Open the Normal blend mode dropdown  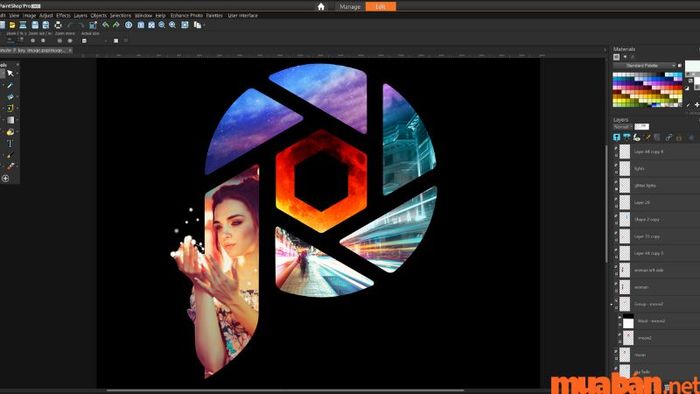pyautogui.click(x=623, y=127)
